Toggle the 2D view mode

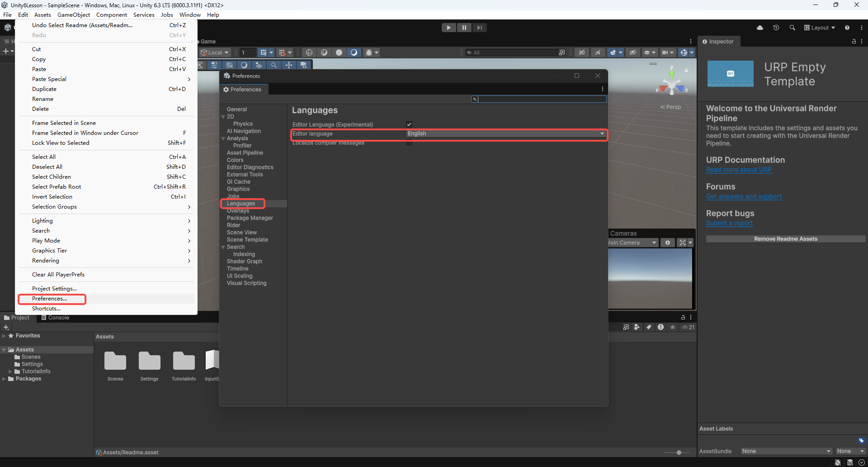[582, 52]
